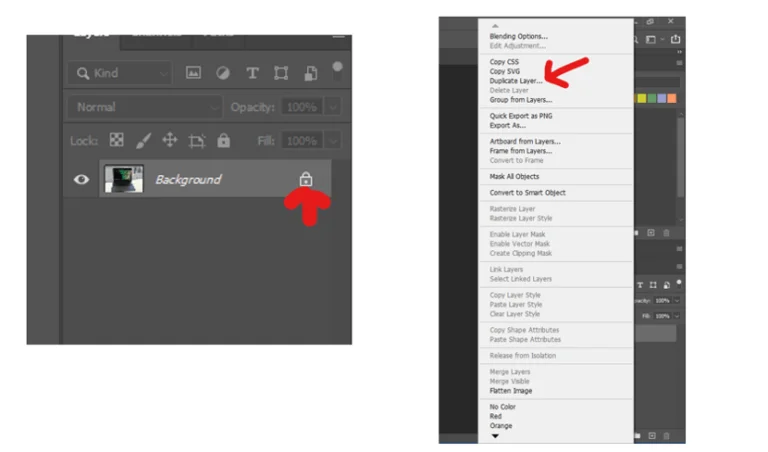Choose Export As menu entry
Screen dimensions: 768x452
pyautogui.click(x=507, y=125)
